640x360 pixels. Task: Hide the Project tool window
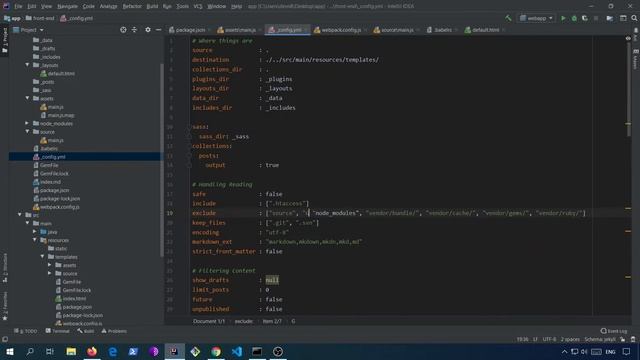[158, 30]
